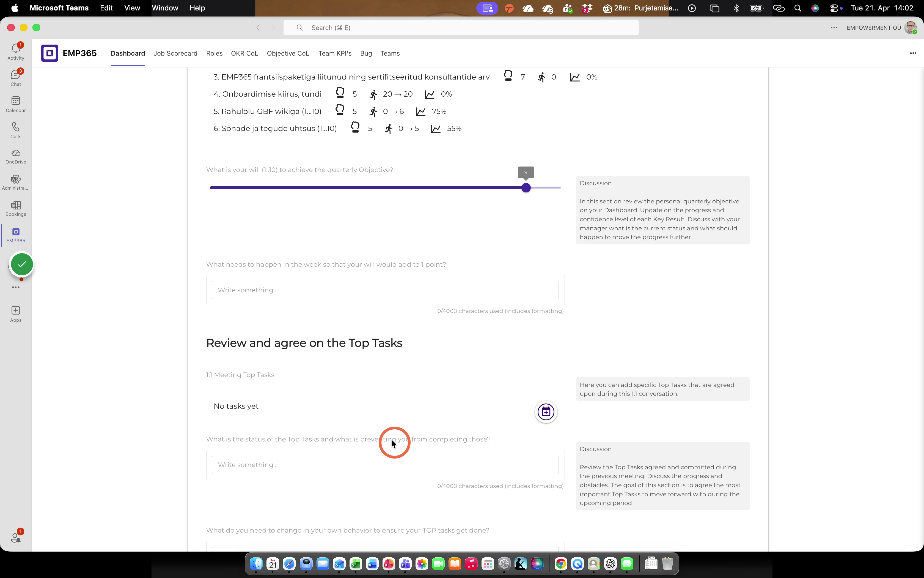The height and width of the screenshot is (578, 924).
Task: Select the EMP365 app in sidebar
Action: [x=16, y=235]
